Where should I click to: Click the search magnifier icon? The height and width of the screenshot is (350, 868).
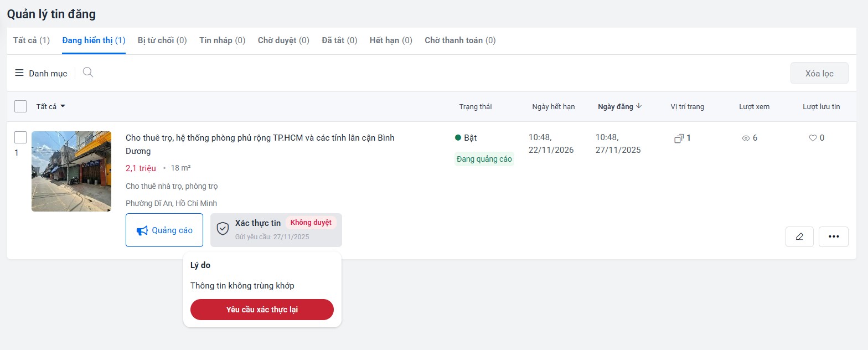pos(87,73)
